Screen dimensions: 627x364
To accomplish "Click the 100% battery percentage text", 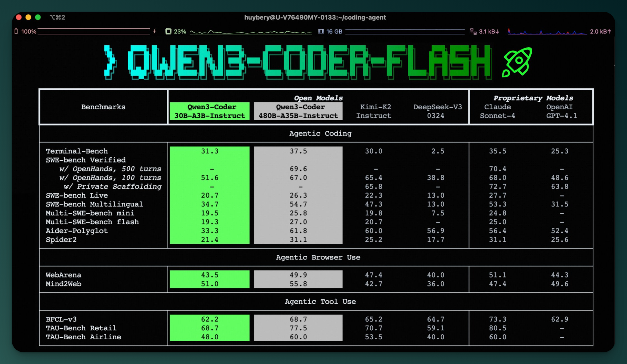I will [x=29, y=32].
